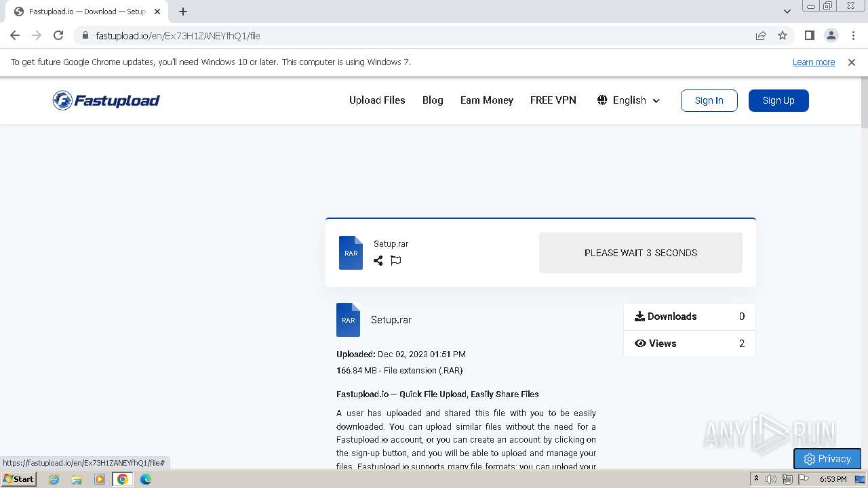Dismiss the Chrome update notification bar

(852, 62)
